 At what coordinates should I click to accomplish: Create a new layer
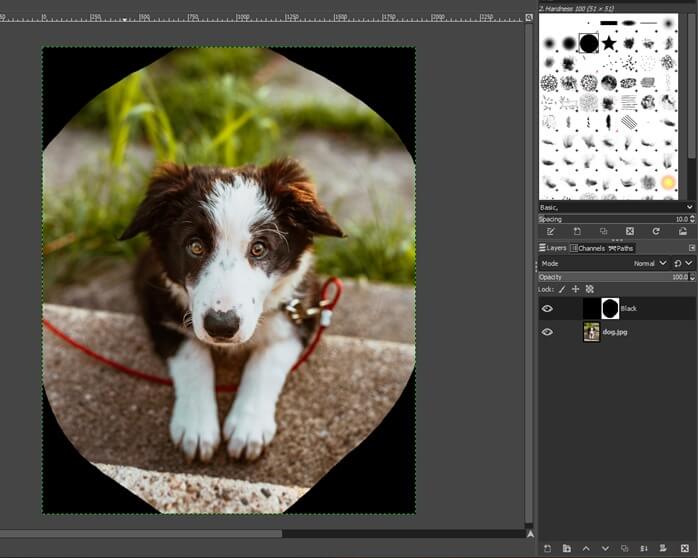[x=547, y=548]
